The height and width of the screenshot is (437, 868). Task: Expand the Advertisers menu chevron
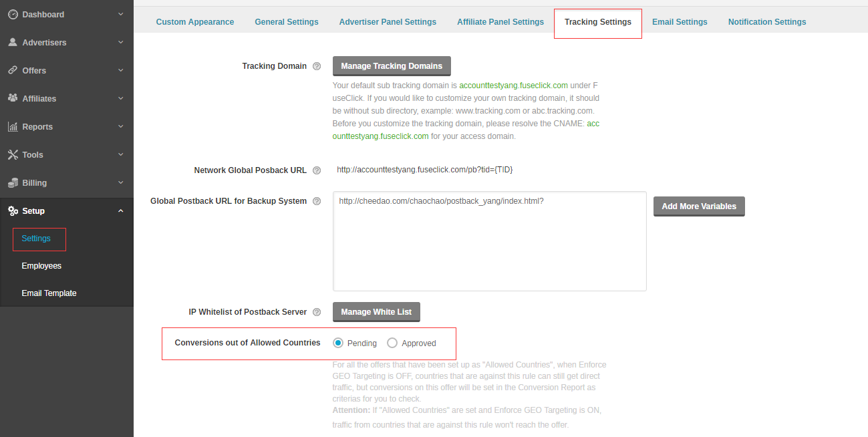pos(121,42)
